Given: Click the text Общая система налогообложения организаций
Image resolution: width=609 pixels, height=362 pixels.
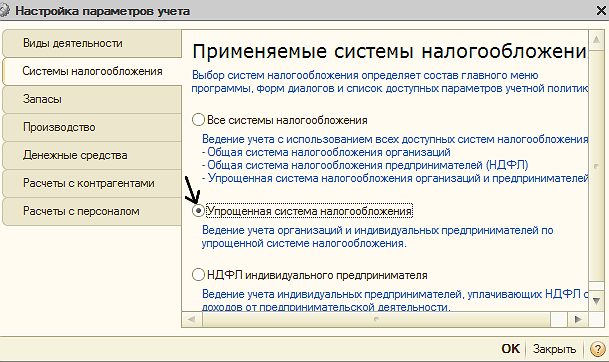Looking at the screenshot, I should (329, 152).
